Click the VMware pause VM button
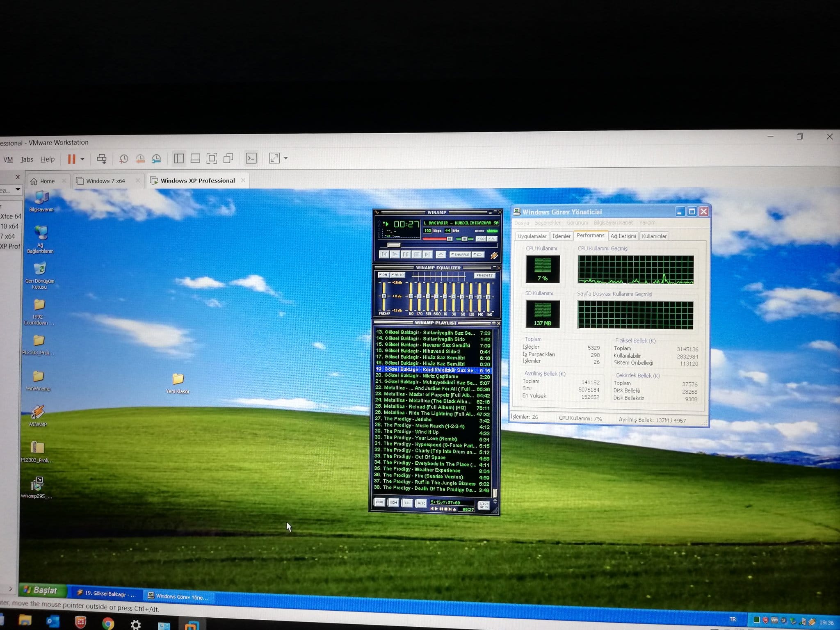Screen dimensions: 840x630 (x=71, y=159)
